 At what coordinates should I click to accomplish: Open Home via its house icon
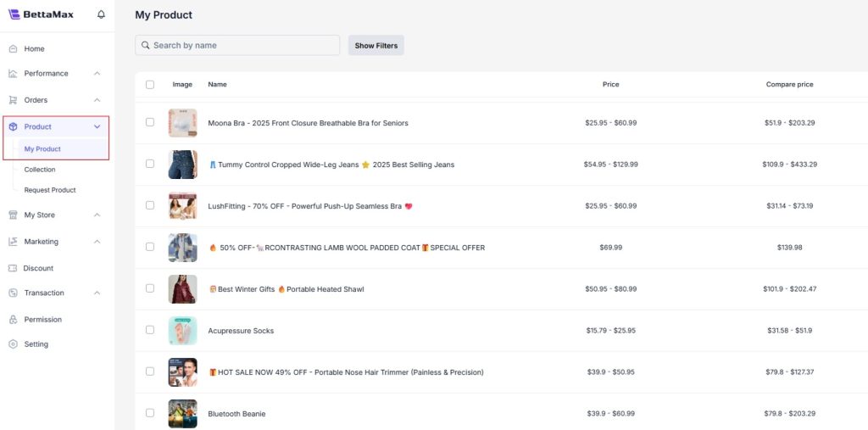point(13,49)
